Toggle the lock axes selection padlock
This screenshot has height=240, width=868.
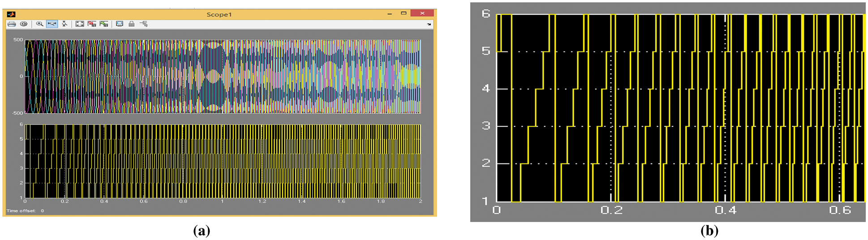click(132, 24)
